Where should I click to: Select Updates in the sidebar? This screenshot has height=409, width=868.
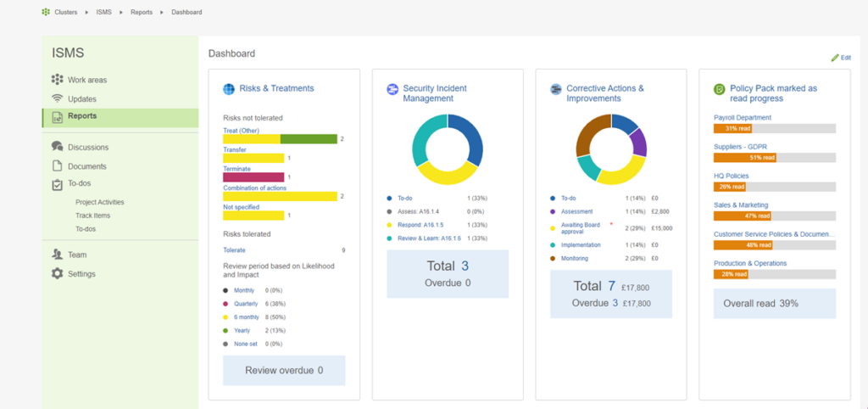[x=82, y=99]
